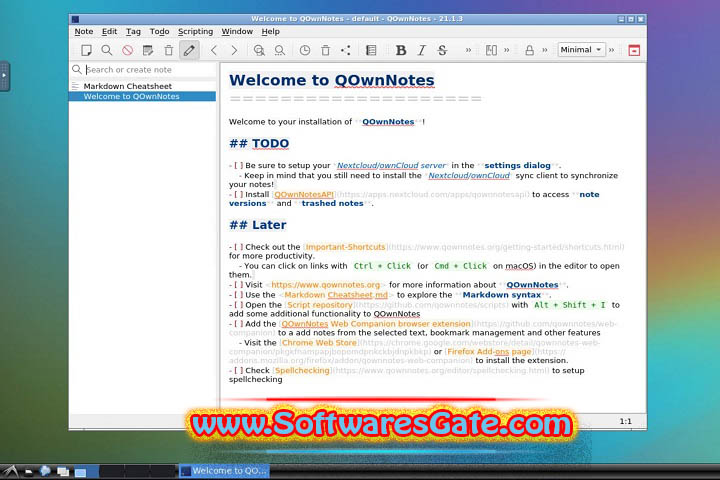
Task: Click the Script repository link
Action: coord(320,305)
